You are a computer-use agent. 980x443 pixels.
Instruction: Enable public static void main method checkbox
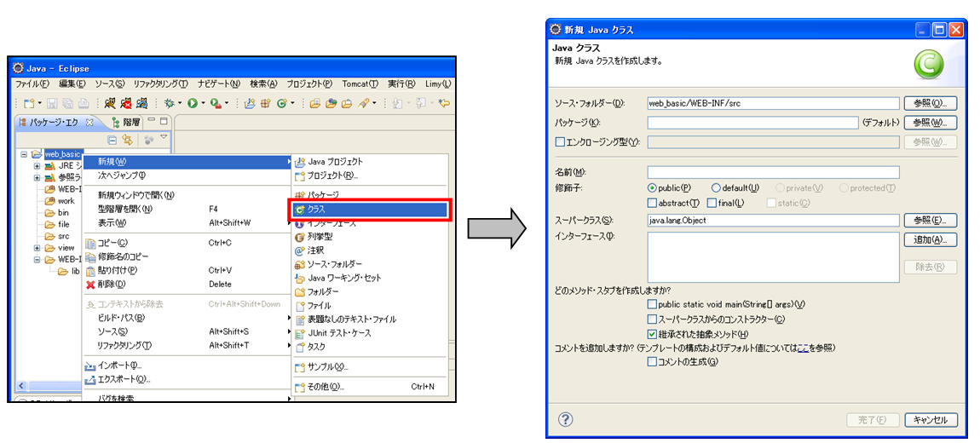click(x=653, y=304)
